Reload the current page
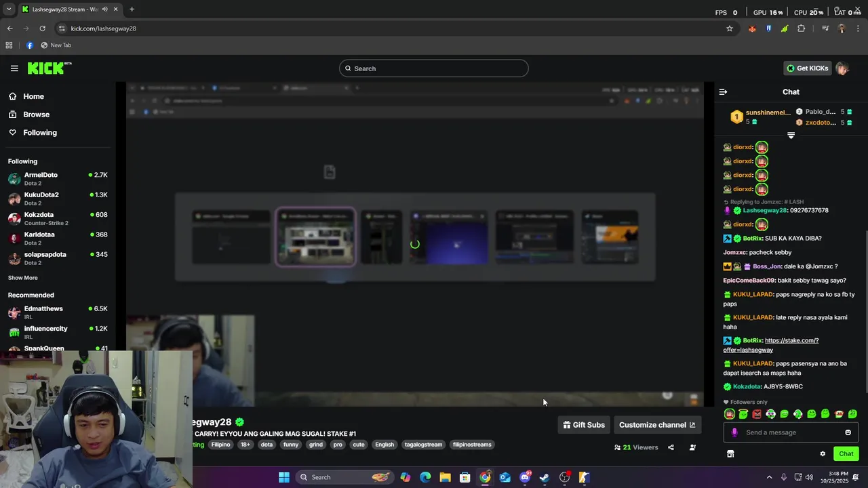The image size is (868, 488). pyautogui.click(x=42, y=28)
